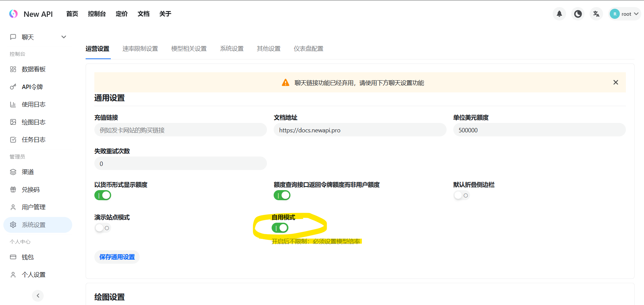Screen dimensions: 644x305
Task: Dismiss the chat link deprecation banner
Action: click(616, 82)
